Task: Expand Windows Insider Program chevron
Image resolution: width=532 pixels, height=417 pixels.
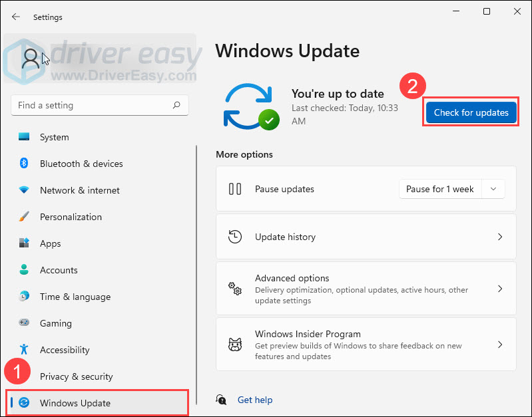Action: click(x=500, y=345)
